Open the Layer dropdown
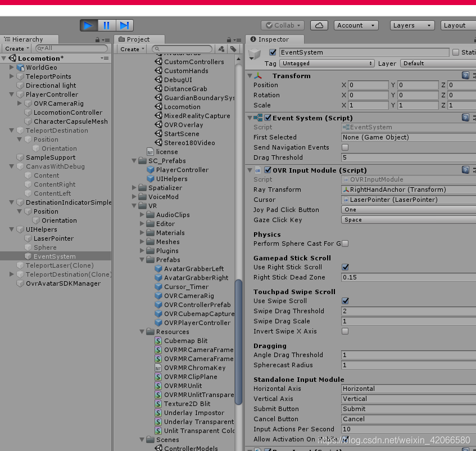This screenshot has height=451, width=476. click(x=438, y=64)
